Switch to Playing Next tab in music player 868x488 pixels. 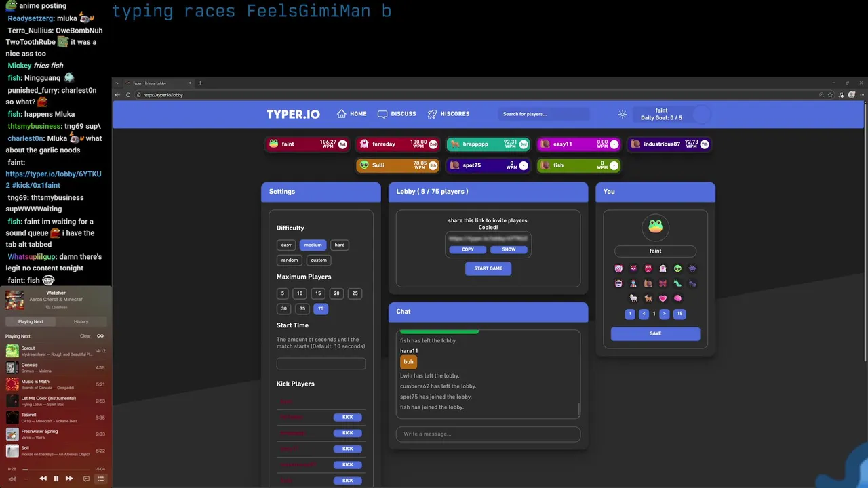pyautogui.click(x=31, y=321)
